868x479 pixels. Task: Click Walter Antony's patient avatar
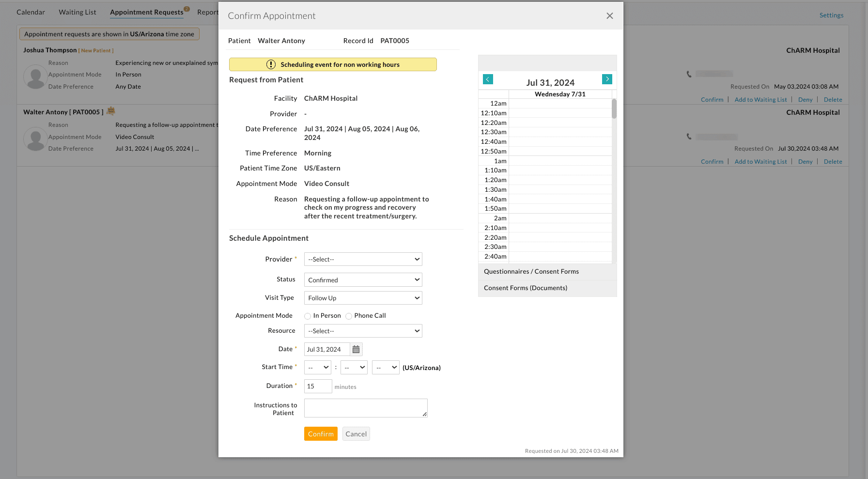pyautogui.click(x=35, y=139)
